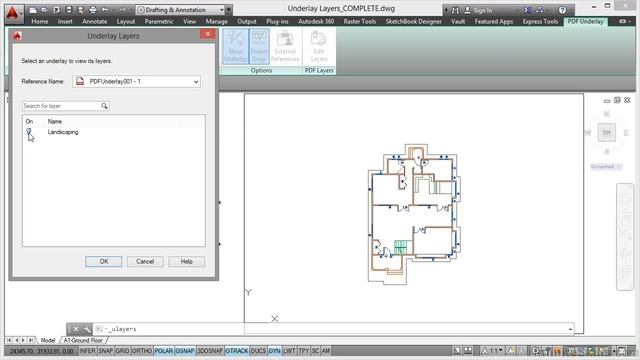
Task: Open the Unnamed UCS dropdown below ViewCube
Action: click(x=606, y=166)
